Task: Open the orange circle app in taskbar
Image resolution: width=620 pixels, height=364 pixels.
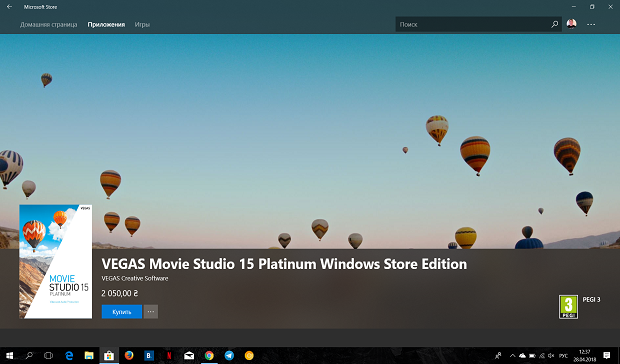Action: [x=249, y=356]
